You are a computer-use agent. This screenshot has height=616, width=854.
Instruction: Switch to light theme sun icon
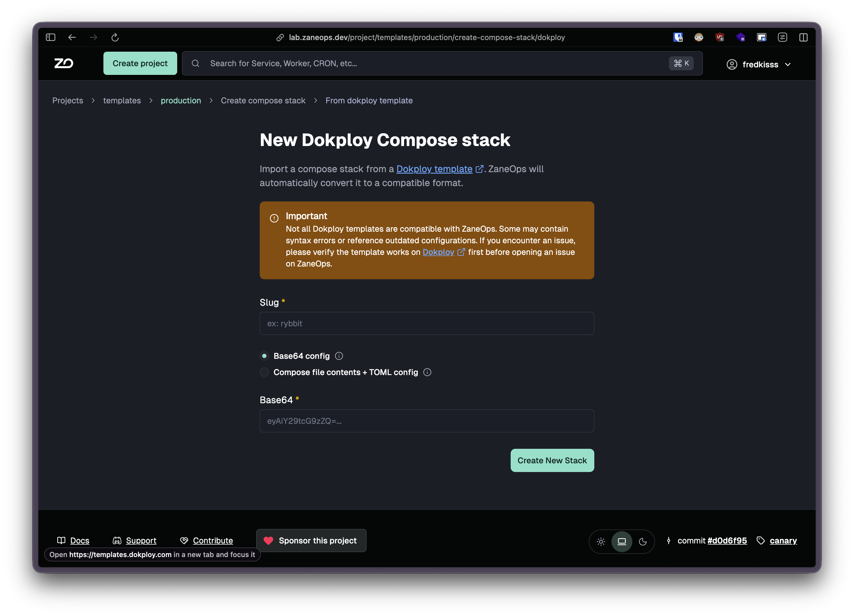click(x=601, y=541)
